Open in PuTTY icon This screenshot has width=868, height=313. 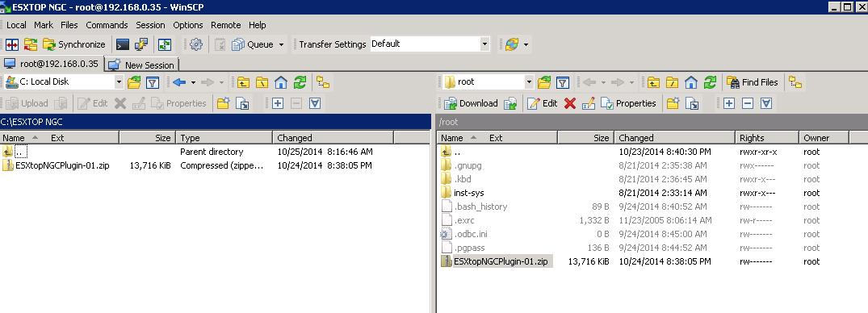tap(142, 44)
